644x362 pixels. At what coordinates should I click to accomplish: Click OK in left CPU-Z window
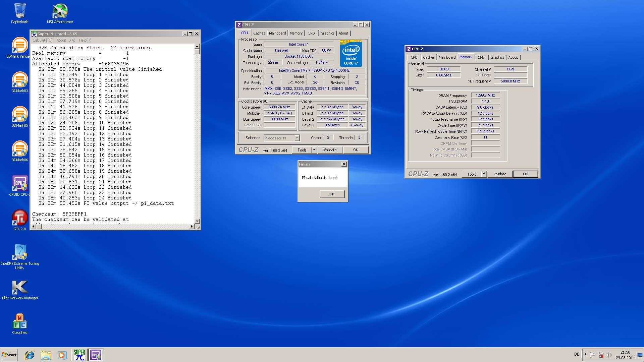(356, 150)
